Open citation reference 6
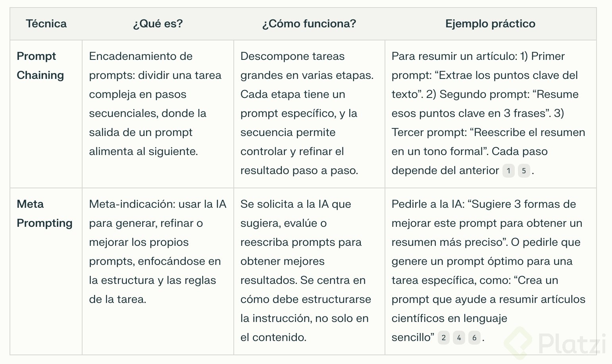 (474, 338)
